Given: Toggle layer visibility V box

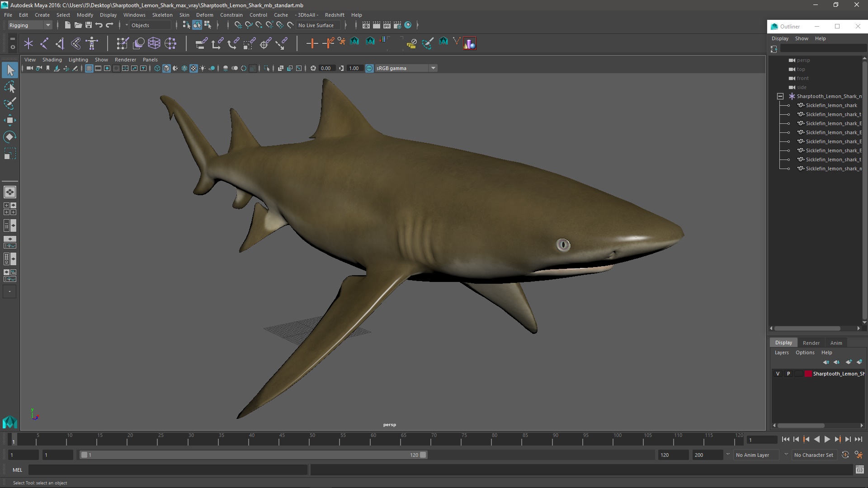Looking at the screenshot, I should point(778,374).
